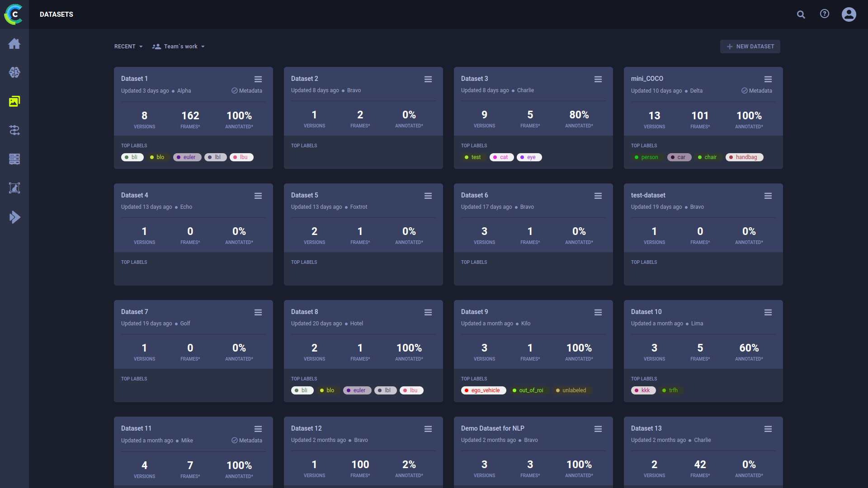The height and width of the screenshot is (488, 868).
Task: Open the Dataset 1 card hamburger menu
Action: point(258,80)
